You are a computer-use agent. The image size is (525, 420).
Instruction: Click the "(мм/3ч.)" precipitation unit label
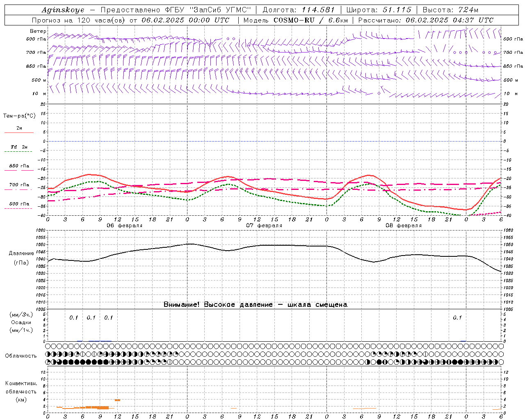[21, 315]
